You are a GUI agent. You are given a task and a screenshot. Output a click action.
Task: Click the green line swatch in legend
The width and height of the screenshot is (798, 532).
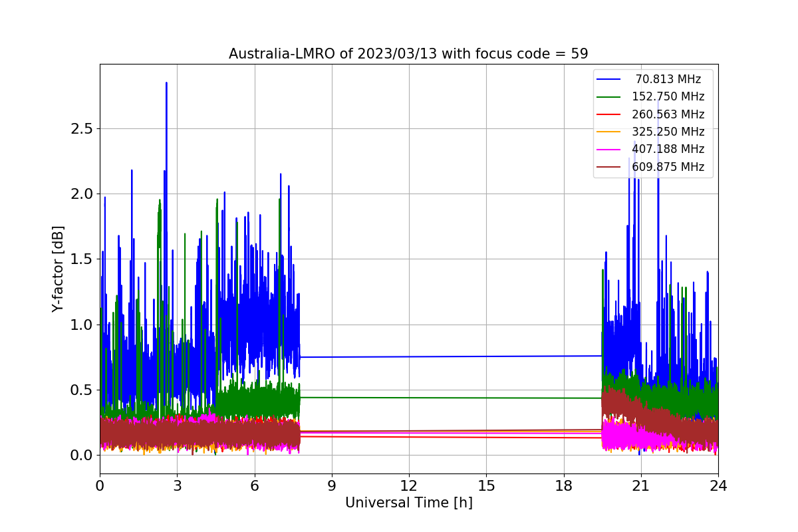[x=608, y=97]
